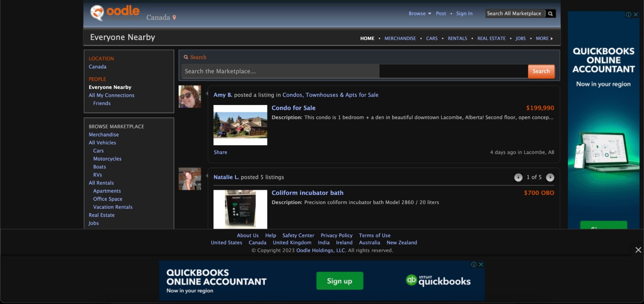The width and height of the screenshot is (644, 304).
Task: Click the Canada location pin icon
Action: click(x=174, y=17)
